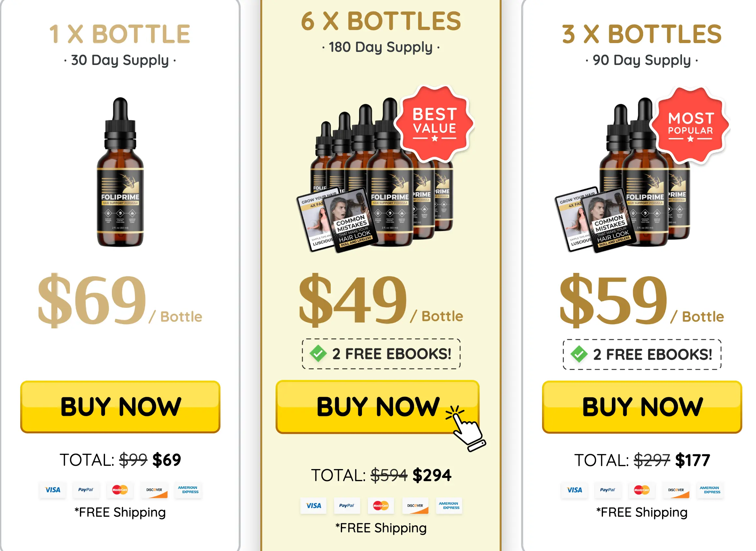Click BUY NOW for the 1 bottle package
756x551 pixels.
coord(120,407)
